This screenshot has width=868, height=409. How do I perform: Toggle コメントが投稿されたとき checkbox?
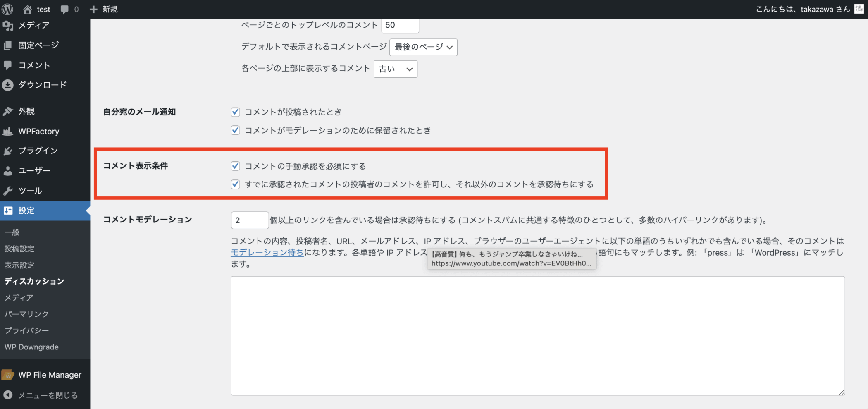click(235, 112)
